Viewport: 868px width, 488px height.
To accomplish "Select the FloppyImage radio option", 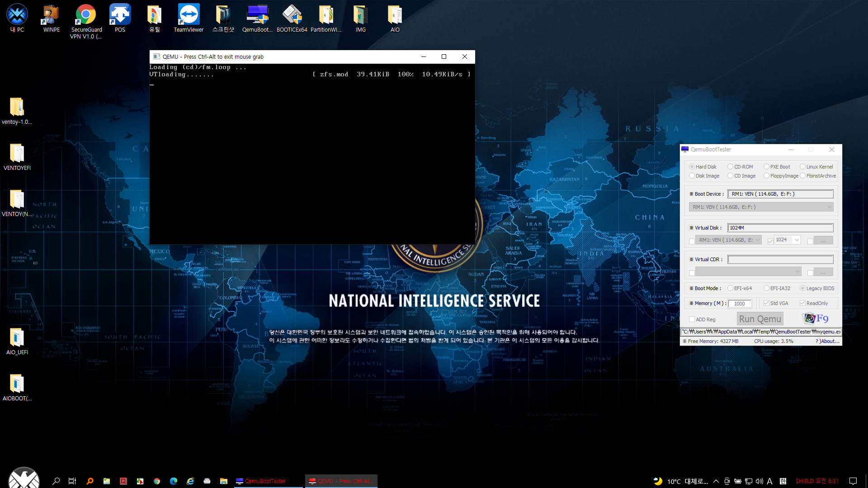I will point(781,176).
